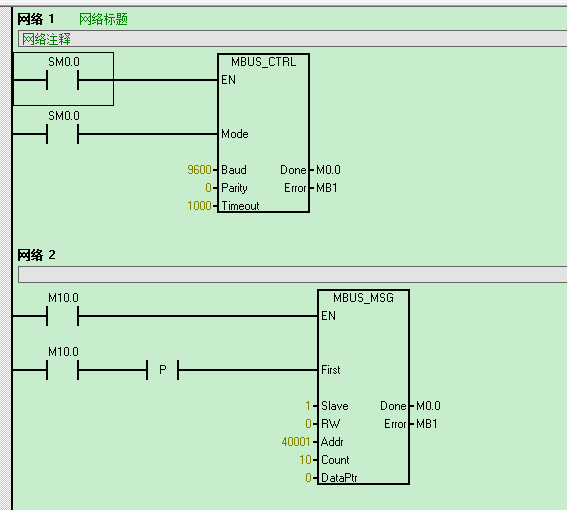The image size is (567, 510).
Task: Click the Timeout value 1000
Action: [x=199, y=206]
